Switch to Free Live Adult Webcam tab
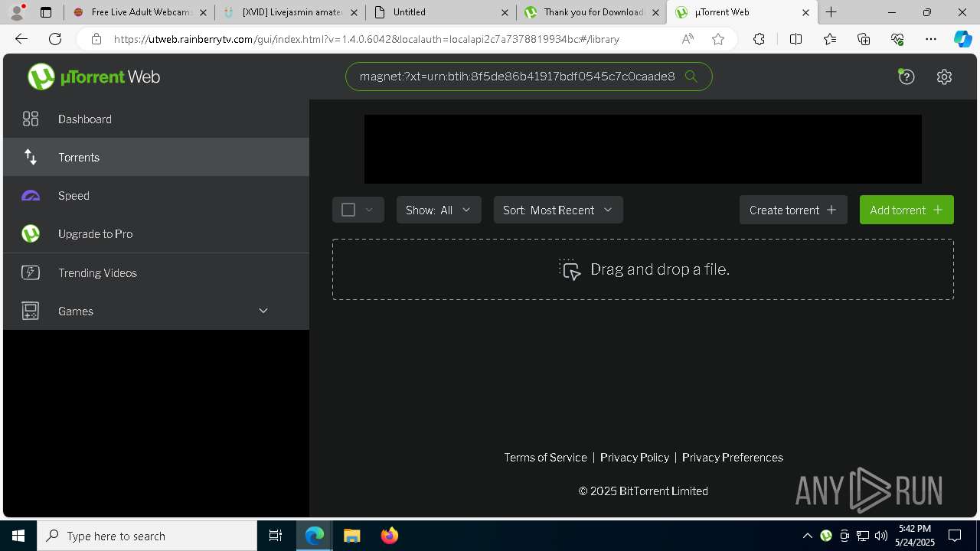The height and width of the screenshot is (551, 980). pos(139,12)
